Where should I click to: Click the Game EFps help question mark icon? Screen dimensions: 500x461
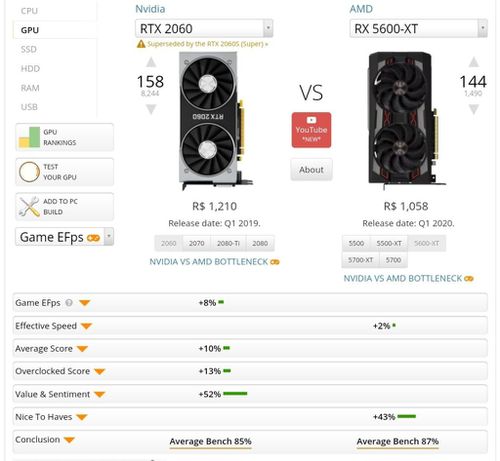pyautogui.click(x=69, y=303)
